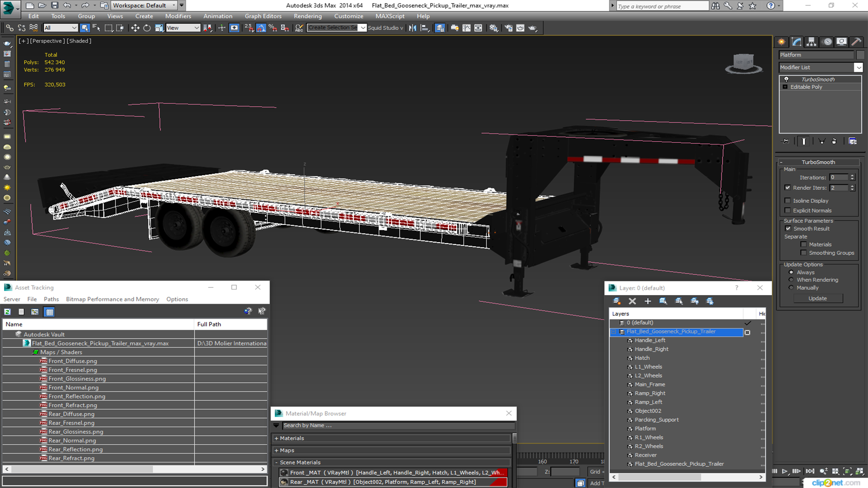Toggle the Angle Snap tool
Viewport: 868px width, 488px height.
point(261,28)
